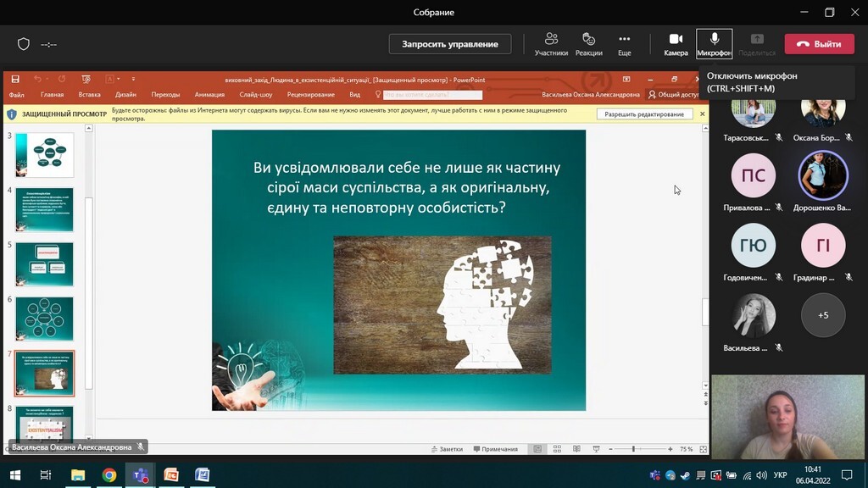Open the Teams icon in Windows taskbar
Viewport: 868px width, 488px height.
(x=139, y=475)
